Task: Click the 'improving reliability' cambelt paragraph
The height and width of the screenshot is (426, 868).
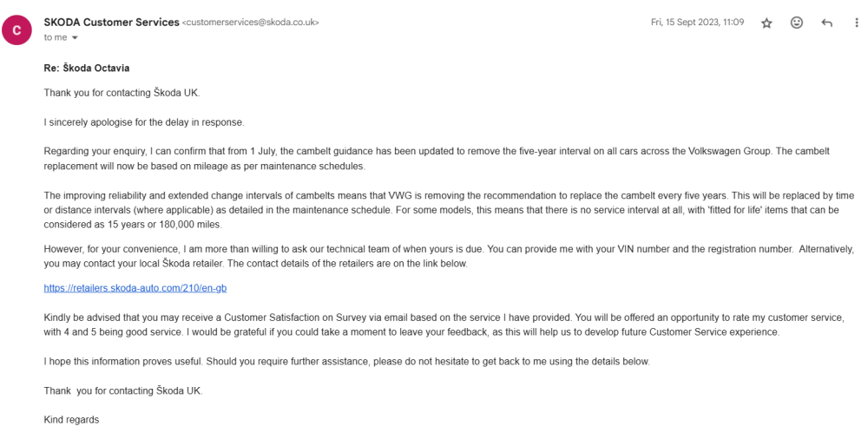Action: (x=449, y=210)
